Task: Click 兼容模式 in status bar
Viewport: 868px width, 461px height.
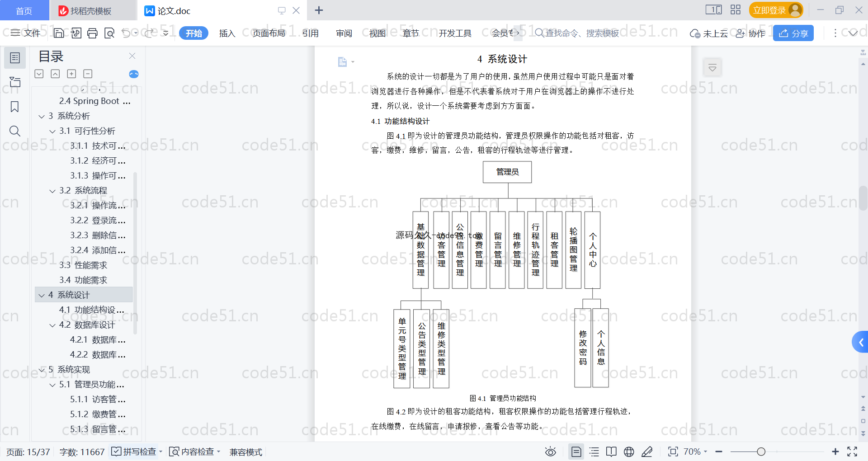Action: point(245,452)
